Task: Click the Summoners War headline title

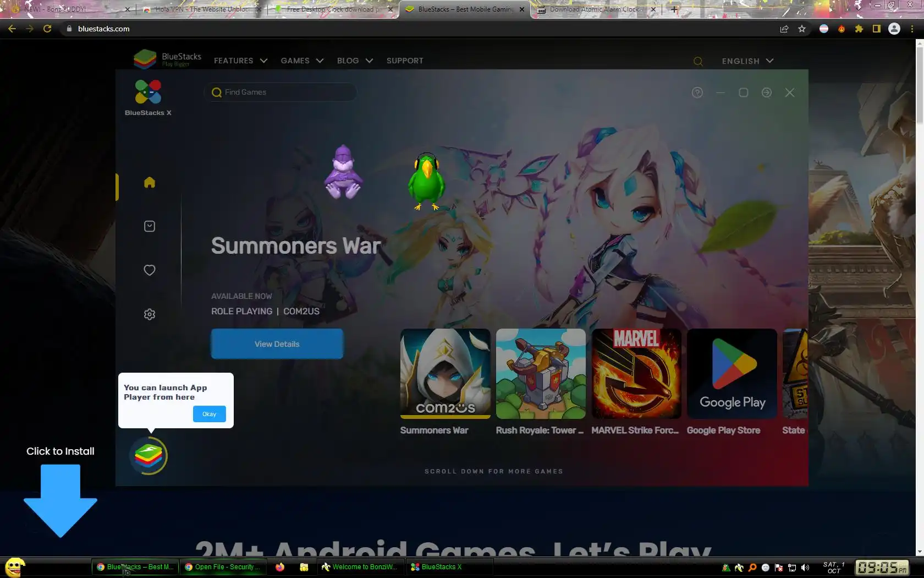Action: point(296,246)
